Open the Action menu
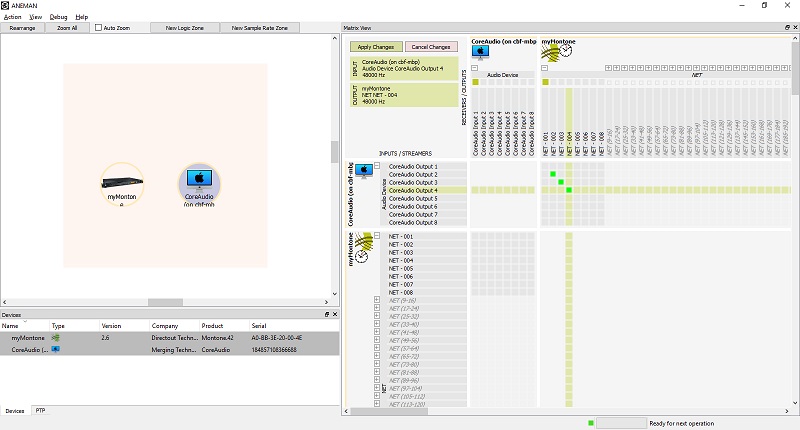The height and width of the screenshot is (430, 800). pos(13,17)
